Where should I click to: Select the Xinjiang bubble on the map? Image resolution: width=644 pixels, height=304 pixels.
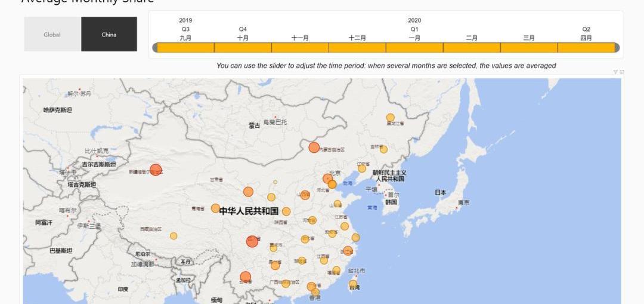[156, 170]
